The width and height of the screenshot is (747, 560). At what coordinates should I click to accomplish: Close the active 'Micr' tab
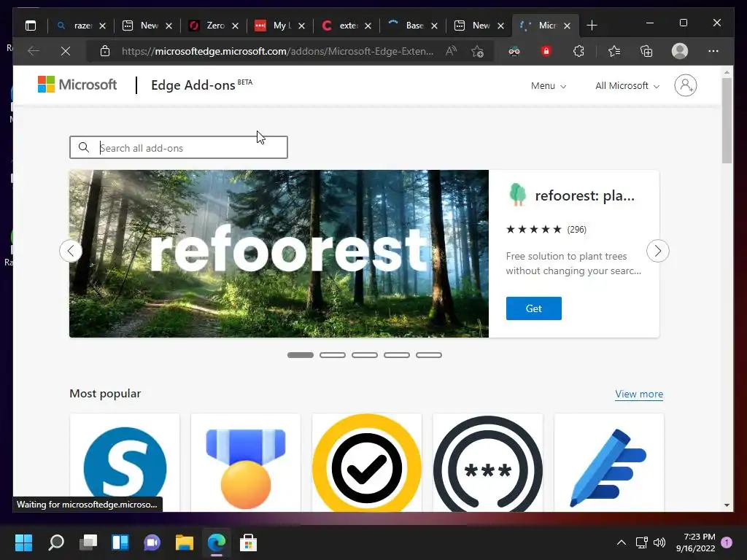(568, 26)
